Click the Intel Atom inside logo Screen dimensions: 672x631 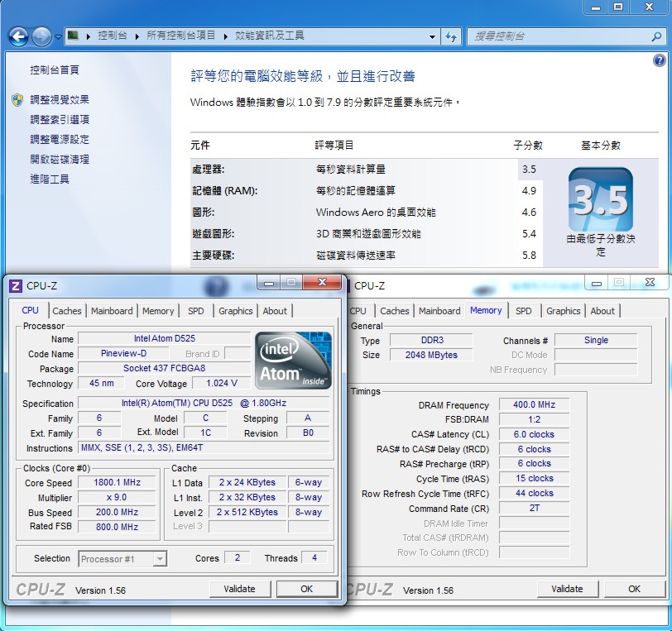(293, 361)
